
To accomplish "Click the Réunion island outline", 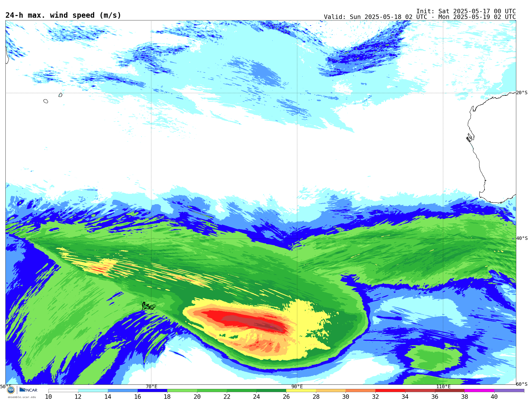I will (x=46, y=101).
